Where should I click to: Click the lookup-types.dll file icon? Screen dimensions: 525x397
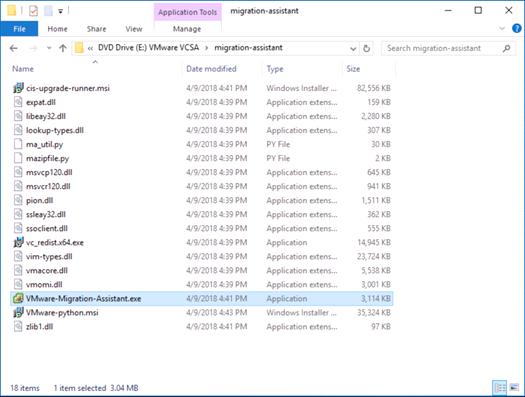18,130
